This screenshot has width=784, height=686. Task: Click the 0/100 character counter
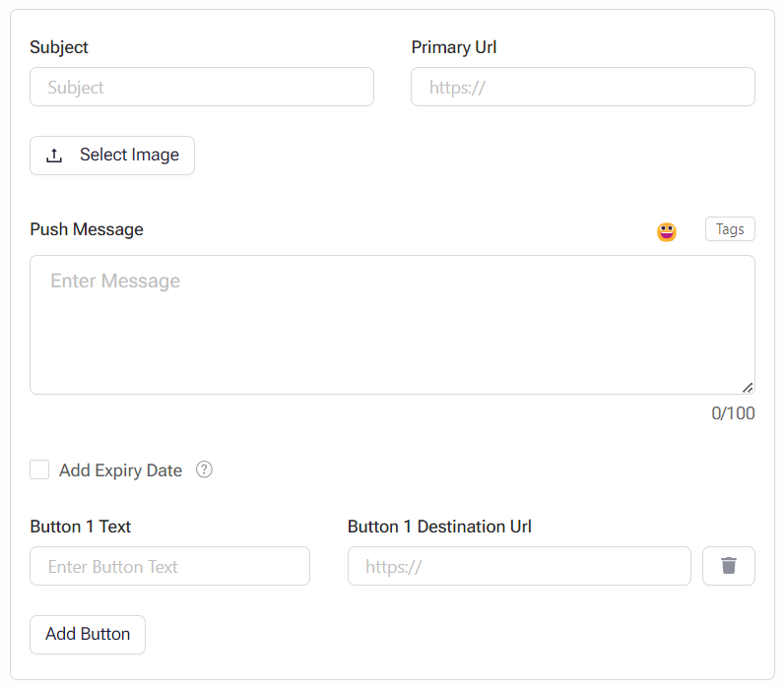[x=733, y=413]
